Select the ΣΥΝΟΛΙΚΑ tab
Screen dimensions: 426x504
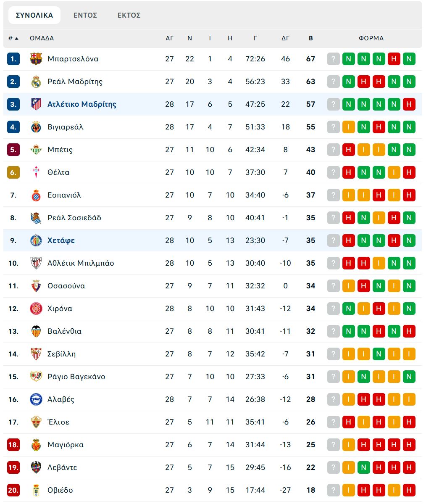(x=34, y=15)
